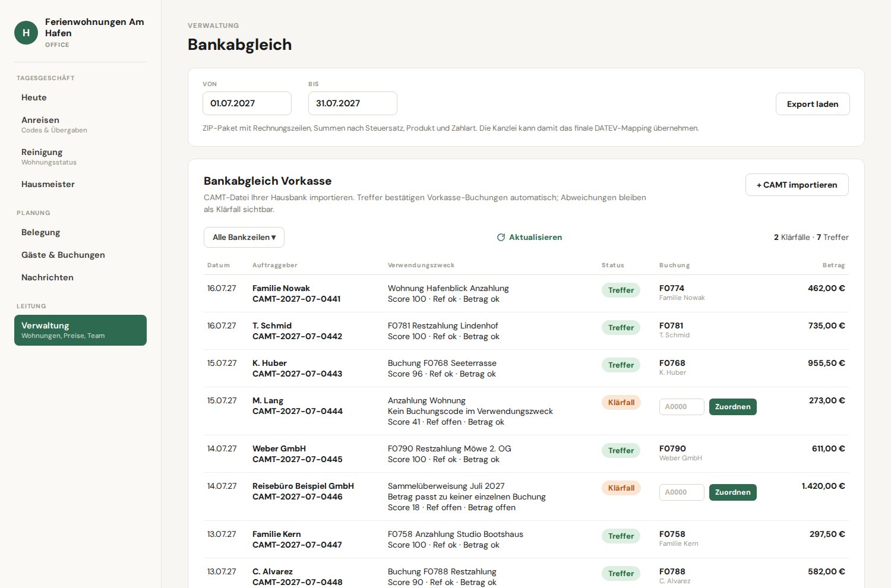Viewport: 891px width, 588px height.
Task: Click Zuordnen for M. Lang row
Action: [x=732, y=407]
